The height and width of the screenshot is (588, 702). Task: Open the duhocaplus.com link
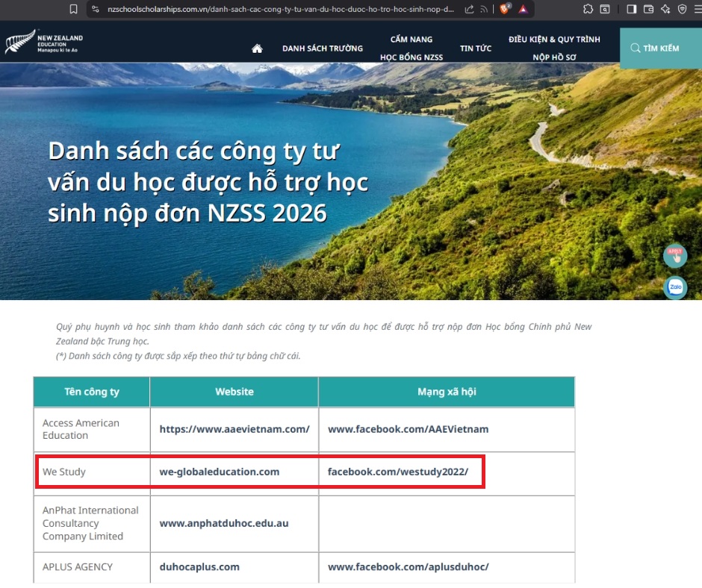199,567
